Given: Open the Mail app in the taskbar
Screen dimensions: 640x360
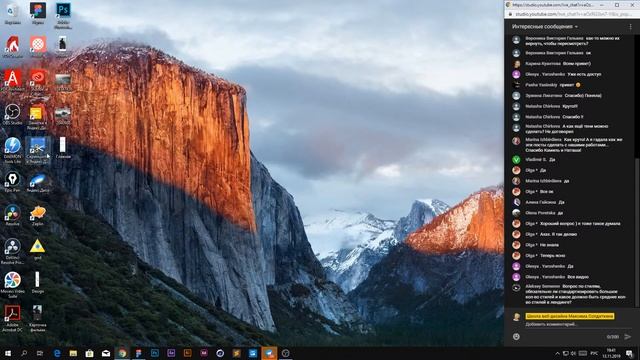Looking at the screenshot, I should point(106,353).
